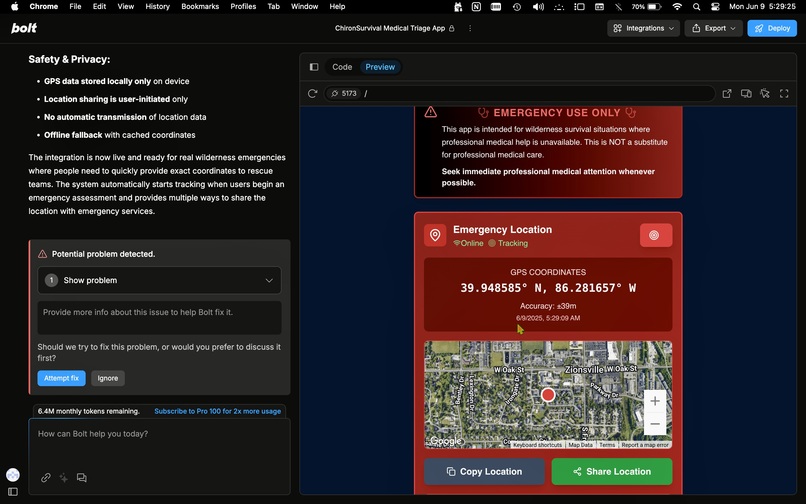Click the port 5173 selector
This screenshot has width=806, height=504.
click(x=344, y=93)
